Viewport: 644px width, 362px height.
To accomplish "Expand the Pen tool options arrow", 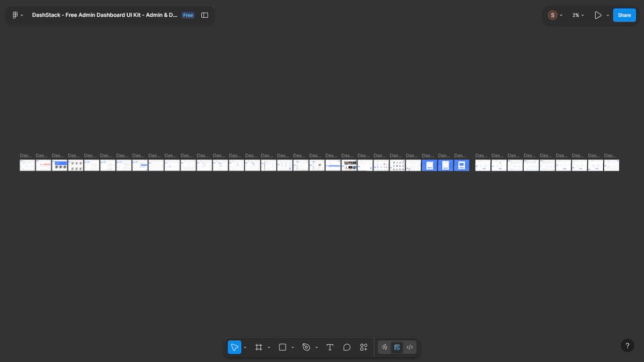I will tap(317, 348).
